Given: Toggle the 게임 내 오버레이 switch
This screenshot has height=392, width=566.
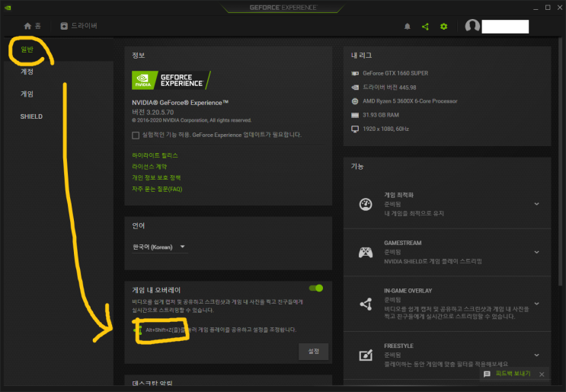Looking at the screenshot, I should click(x=316, y=288).
